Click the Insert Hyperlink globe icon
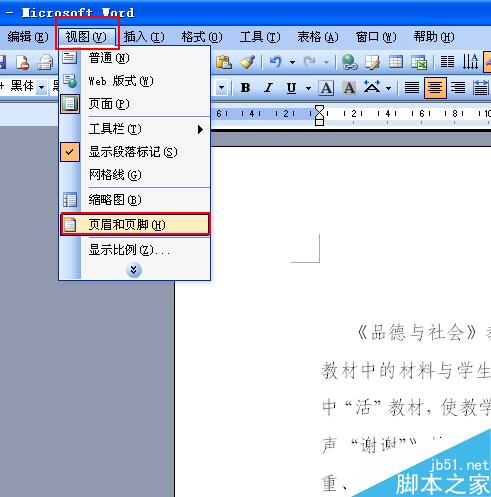 pos(349,62)
